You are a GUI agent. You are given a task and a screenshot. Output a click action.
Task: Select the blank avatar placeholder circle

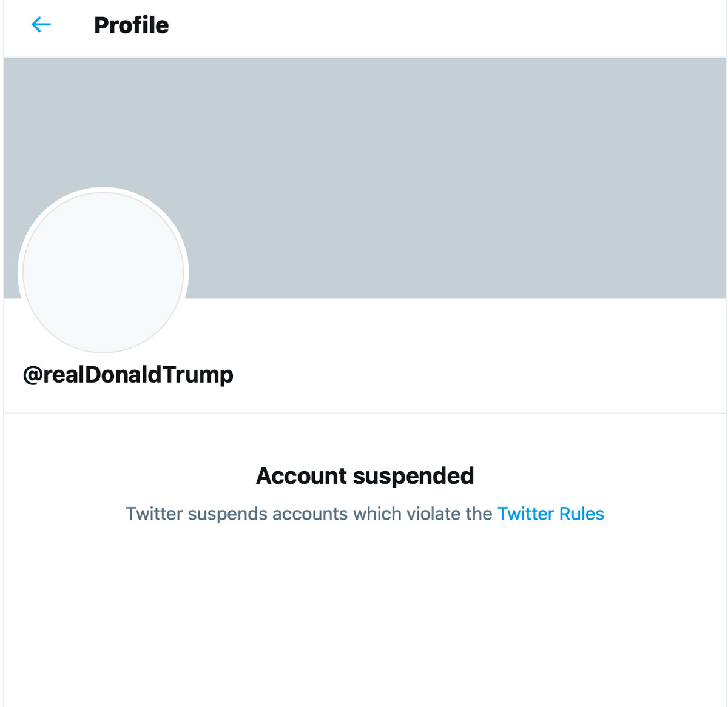pyautogui.click(x=103, y=272)
